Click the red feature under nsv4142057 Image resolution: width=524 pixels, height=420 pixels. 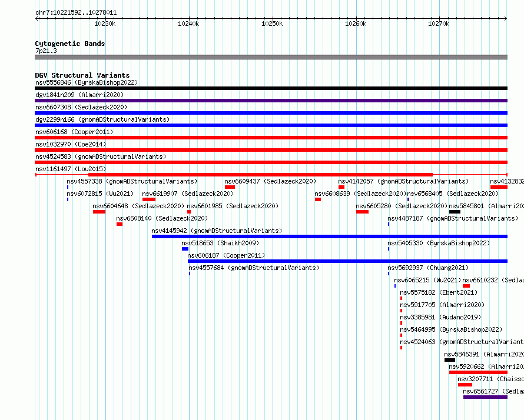pos(341,187)
